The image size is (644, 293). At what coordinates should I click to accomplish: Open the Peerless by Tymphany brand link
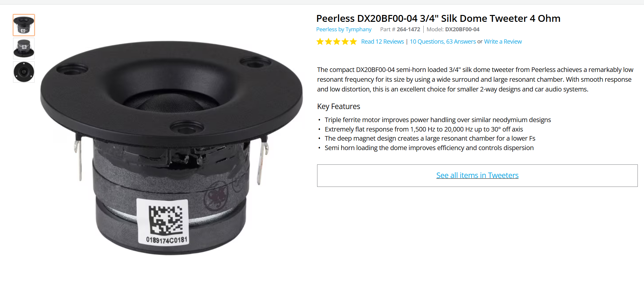click(344, 29)
